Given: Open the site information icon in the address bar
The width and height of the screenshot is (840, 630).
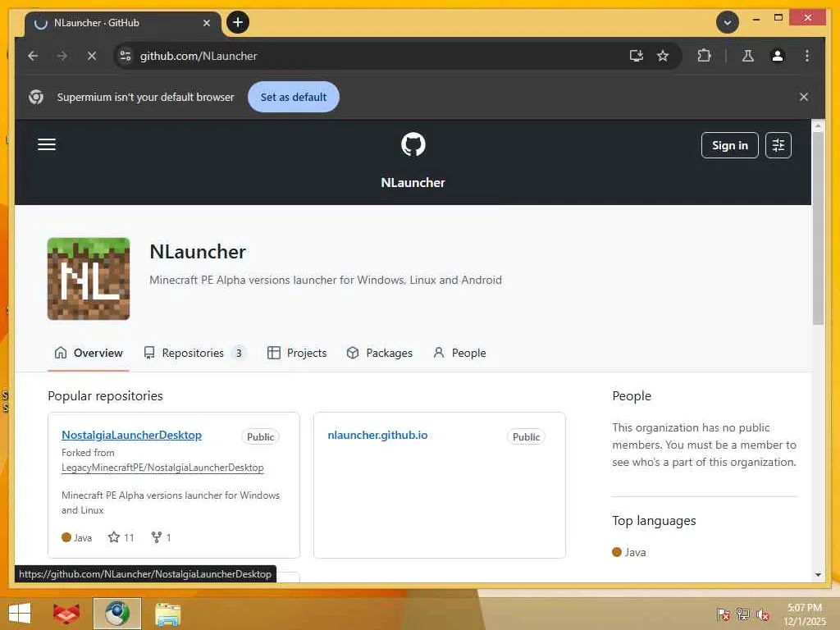Looking at the screenshot, I should pos(126,56).
